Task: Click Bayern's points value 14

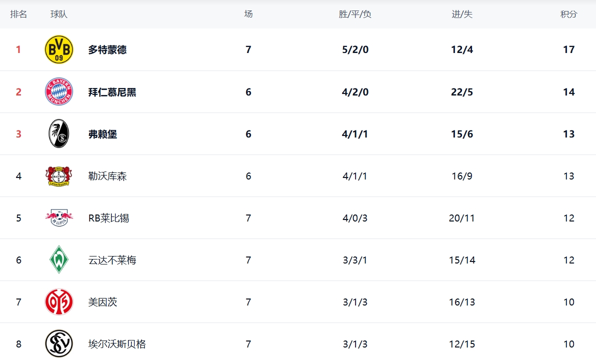Action: pos(568,92)
